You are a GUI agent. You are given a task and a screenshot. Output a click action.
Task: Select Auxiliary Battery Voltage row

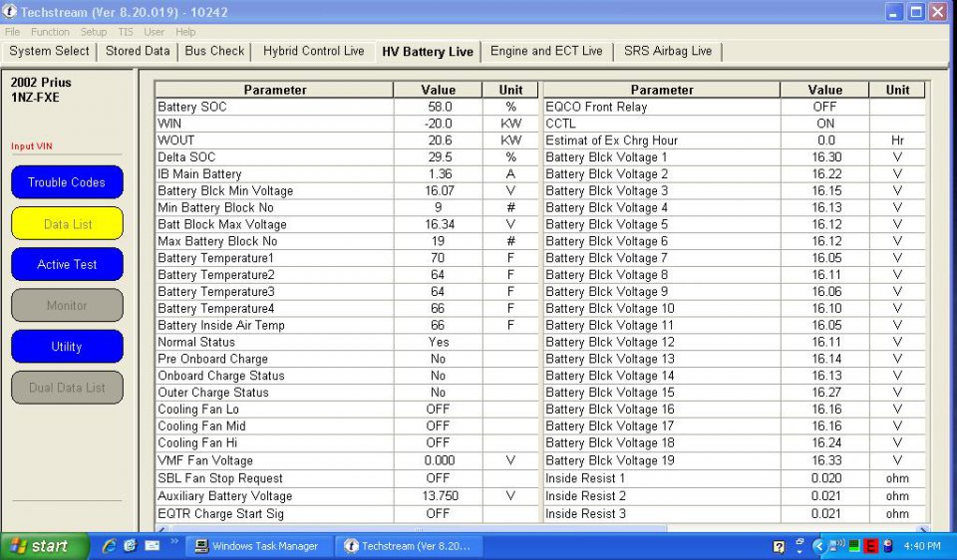coord(347,496)
